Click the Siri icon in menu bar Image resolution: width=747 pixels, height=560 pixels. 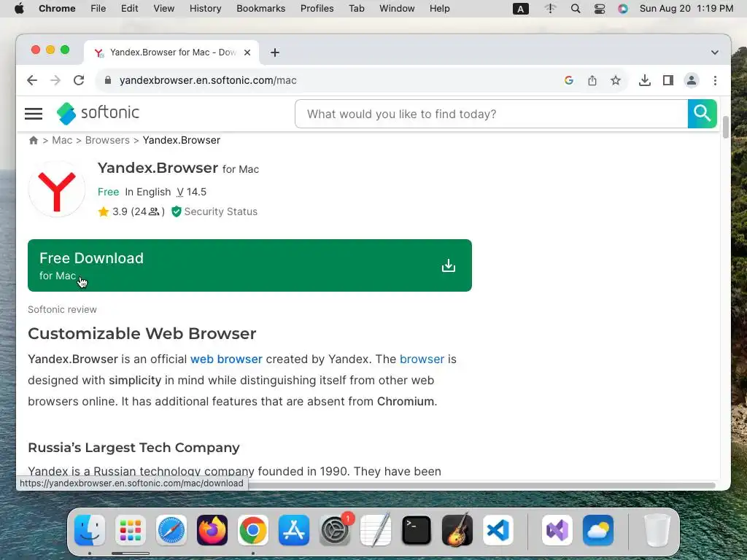pos(623,9)
